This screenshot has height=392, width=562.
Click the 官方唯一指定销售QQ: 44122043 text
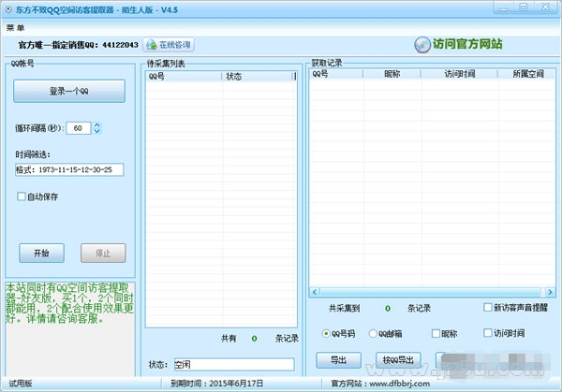point(78,45)
